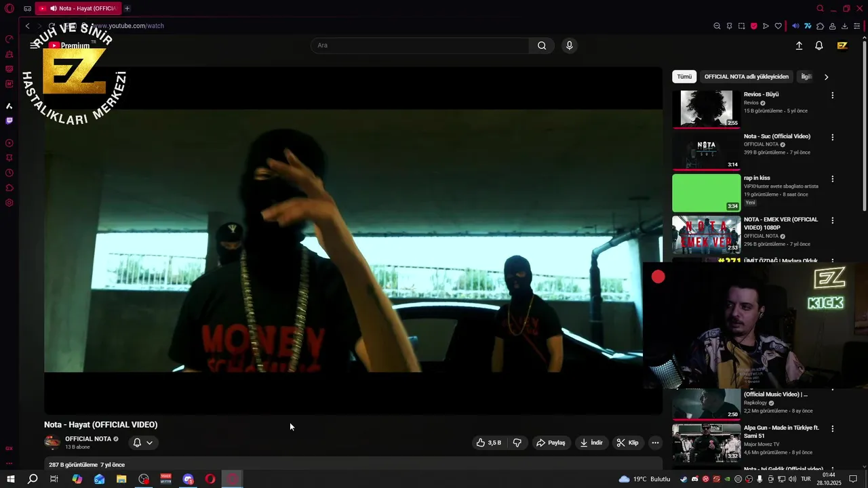Open the YouTube notifications bell

click(819, 45)
